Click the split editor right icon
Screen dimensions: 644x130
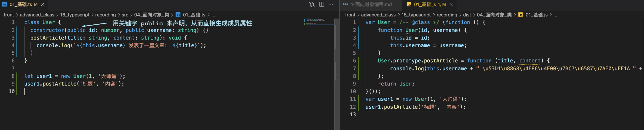click(x=322, y=4)
